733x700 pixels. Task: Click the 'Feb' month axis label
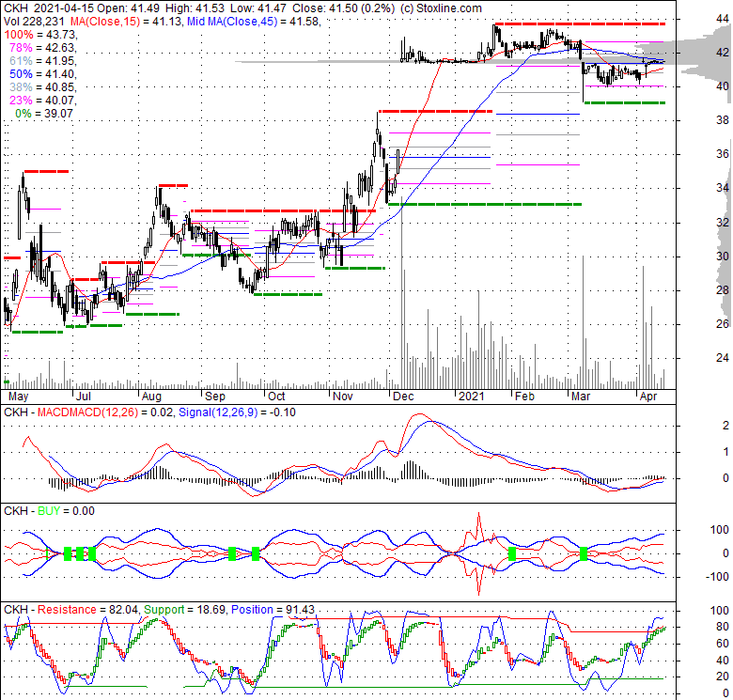click(524, 397)
